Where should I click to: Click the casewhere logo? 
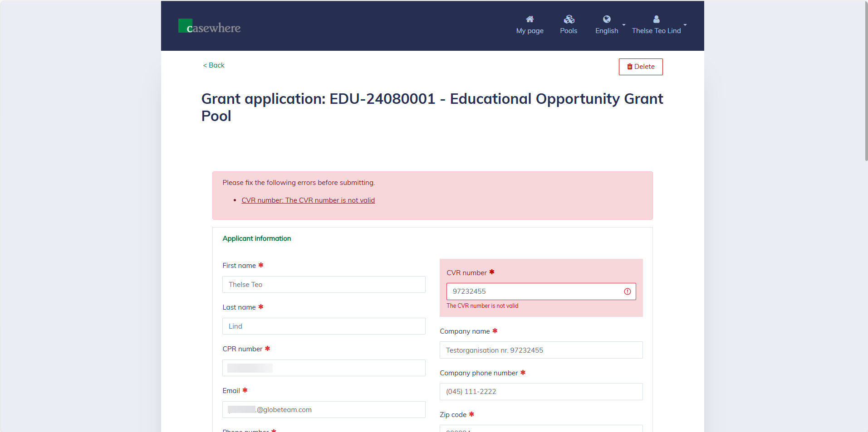(x=209, y=26)
